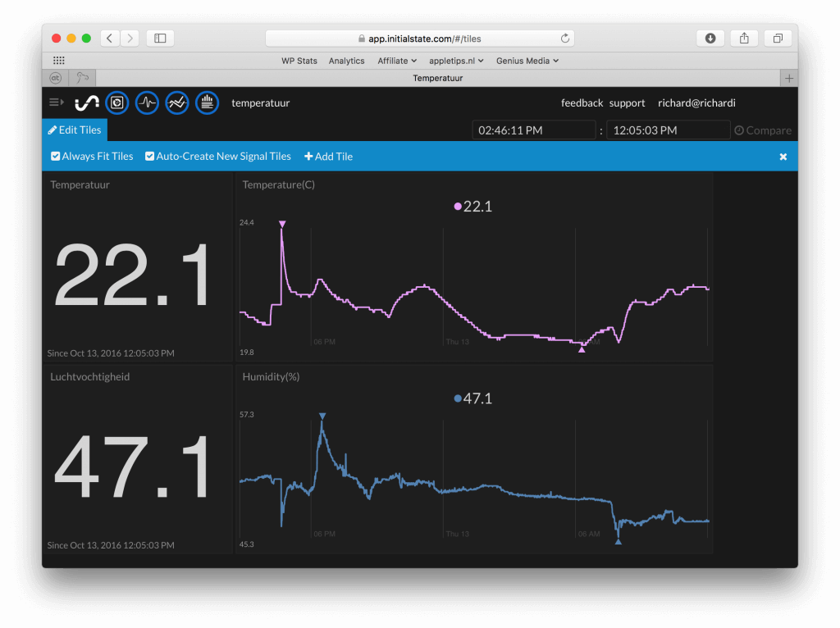Open the Analytics bookmark
The image size is (840, 628).
click(x=346, y=60)
